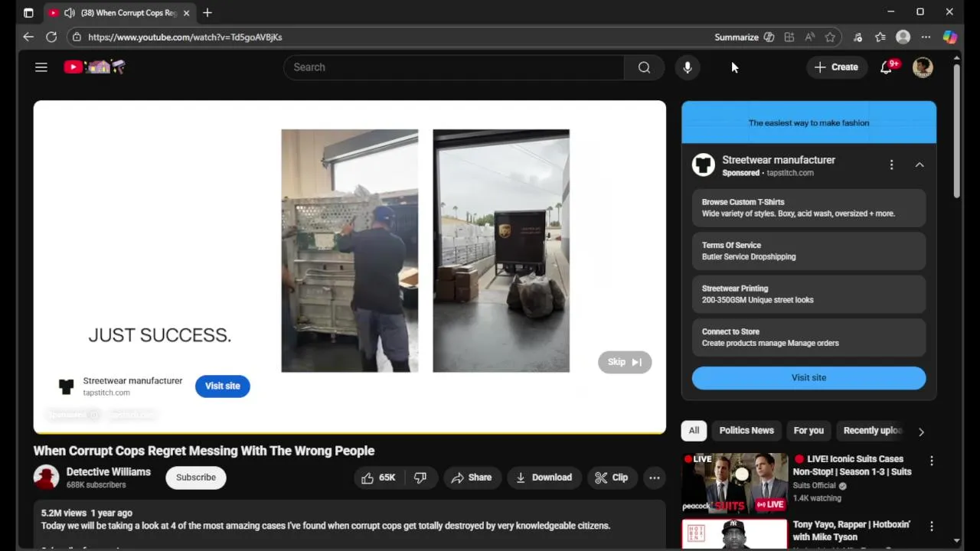Select the Politics News chip
The width and height of the screenshot is (980, 551).
point(746,431)
